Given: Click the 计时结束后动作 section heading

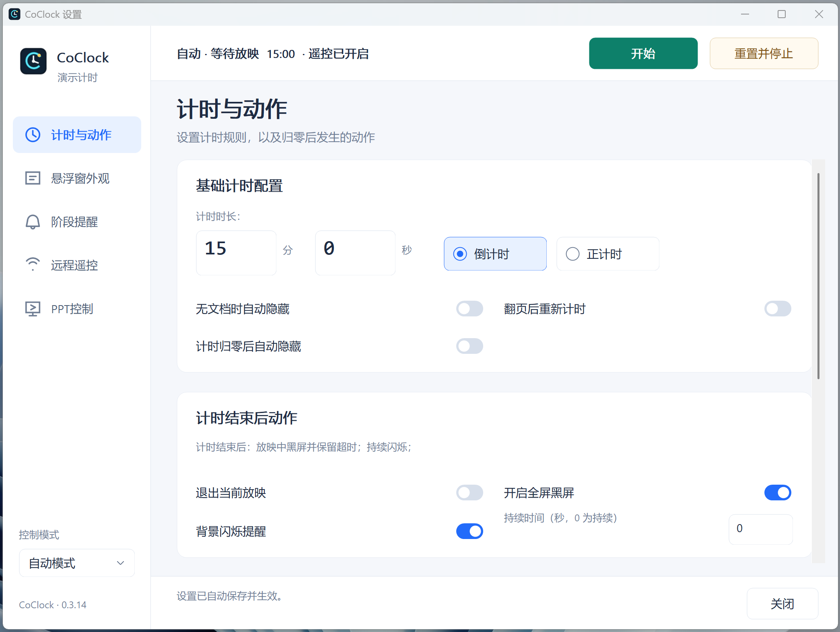Looking at the screenshot, I should (247, 418).
